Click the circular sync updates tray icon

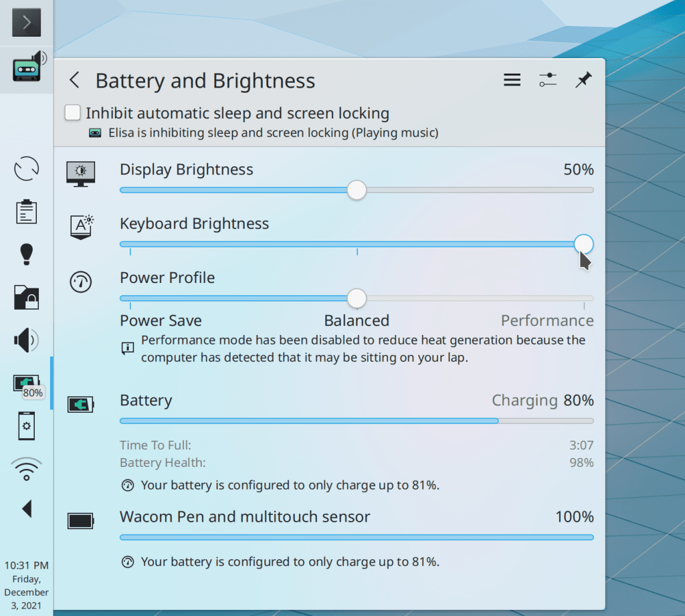pos(26,169)
